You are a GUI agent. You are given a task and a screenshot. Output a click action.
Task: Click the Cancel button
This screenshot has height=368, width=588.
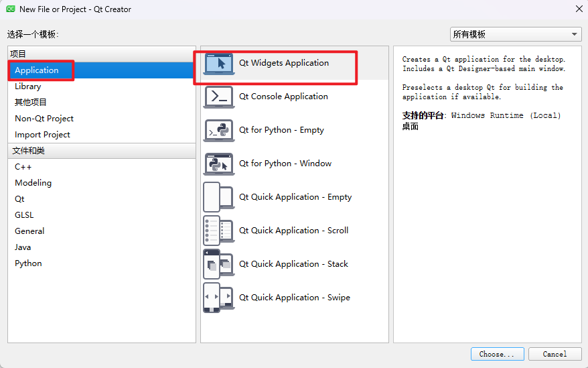pos(555,354)
